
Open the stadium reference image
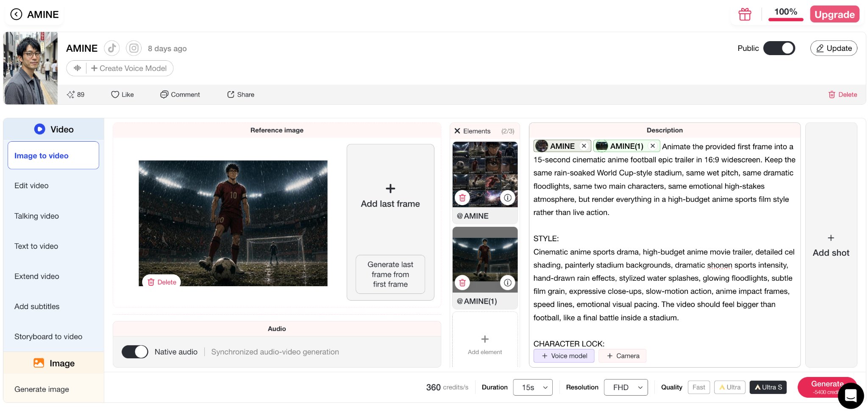click(233, 223)
